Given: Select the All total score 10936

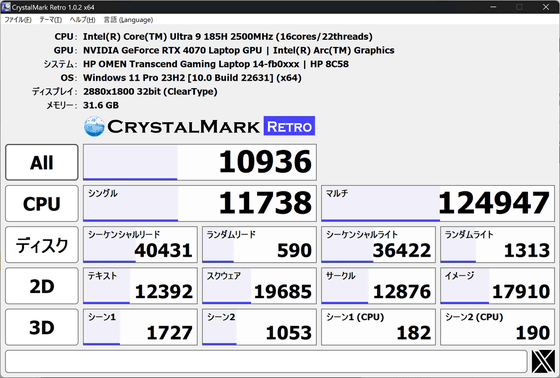Looking at the screenshot, I should (200, 162).
